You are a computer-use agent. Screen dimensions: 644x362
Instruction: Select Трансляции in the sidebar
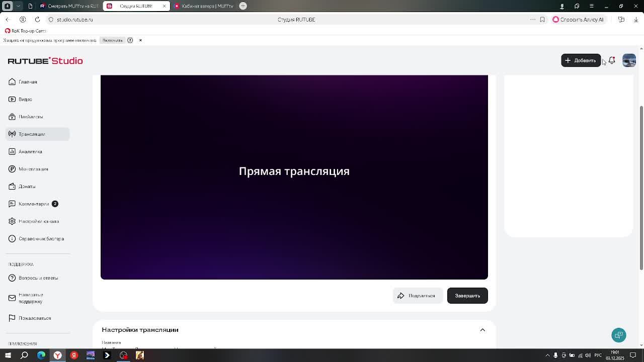click(x=38, y=134)
